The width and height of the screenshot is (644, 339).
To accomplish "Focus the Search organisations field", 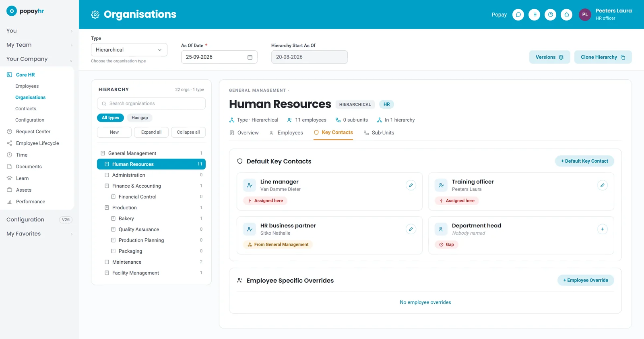I will [x=151, y=103].
